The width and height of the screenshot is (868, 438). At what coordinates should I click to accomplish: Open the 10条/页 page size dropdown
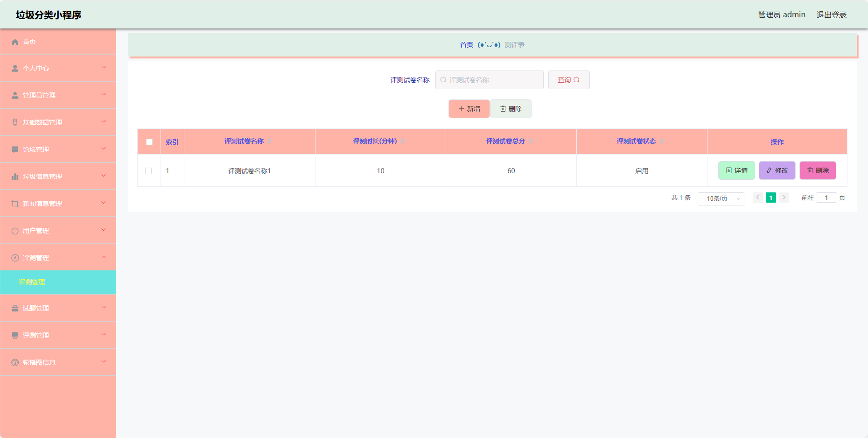721,198
